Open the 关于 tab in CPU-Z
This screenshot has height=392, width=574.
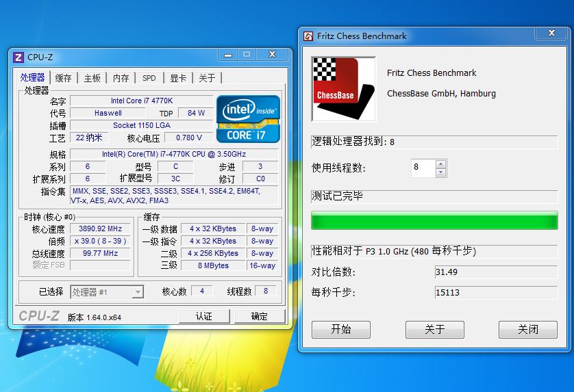(207, 78)
